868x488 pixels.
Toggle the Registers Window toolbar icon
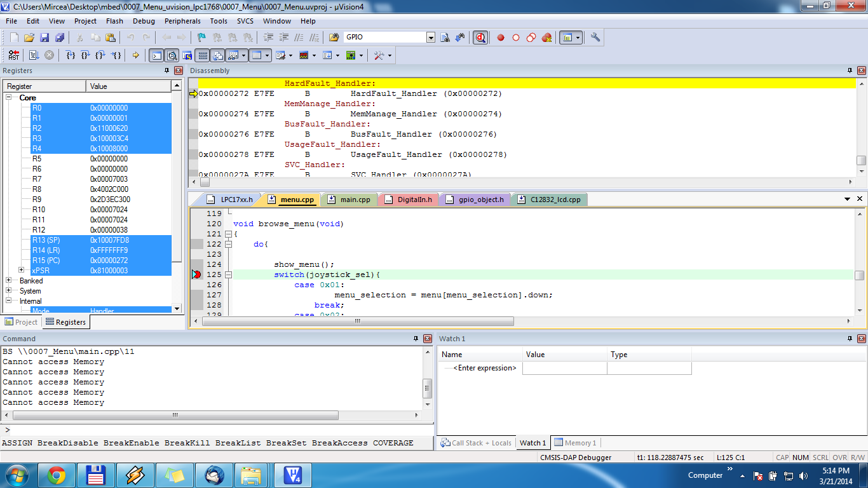202,55
